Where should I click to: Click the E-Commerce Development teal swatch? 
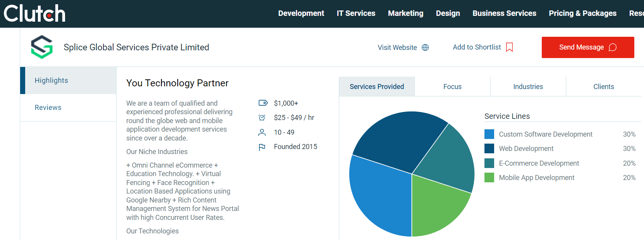coord(489,163)
